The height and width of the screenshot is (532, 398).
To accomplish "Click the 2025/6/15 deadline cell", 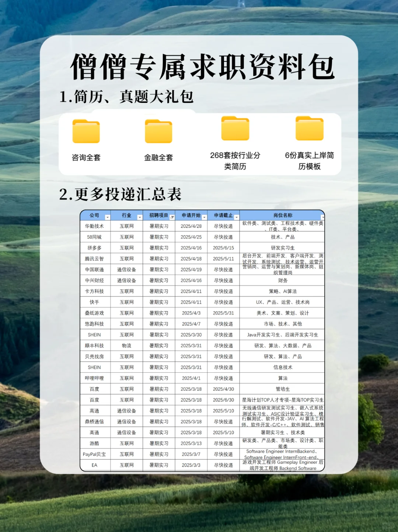I will (x=223, y=248).
